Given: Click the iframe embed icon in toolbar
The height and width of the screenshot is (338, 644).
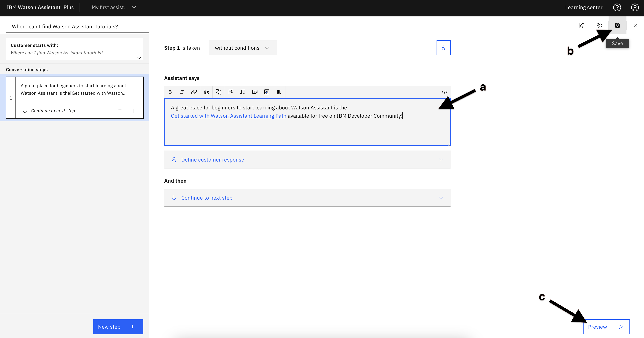Looking at the screenshot, I should pos(267,92).
